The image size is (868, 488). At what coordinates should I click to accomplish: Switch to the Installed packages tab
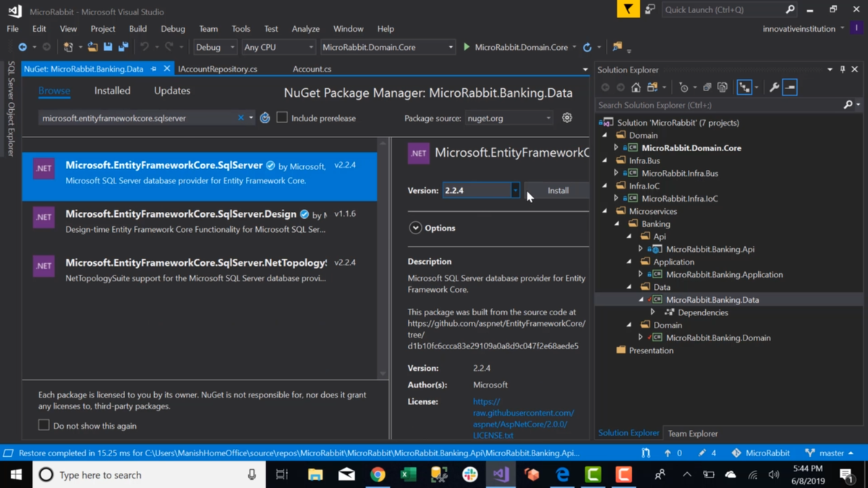point(112,90)
